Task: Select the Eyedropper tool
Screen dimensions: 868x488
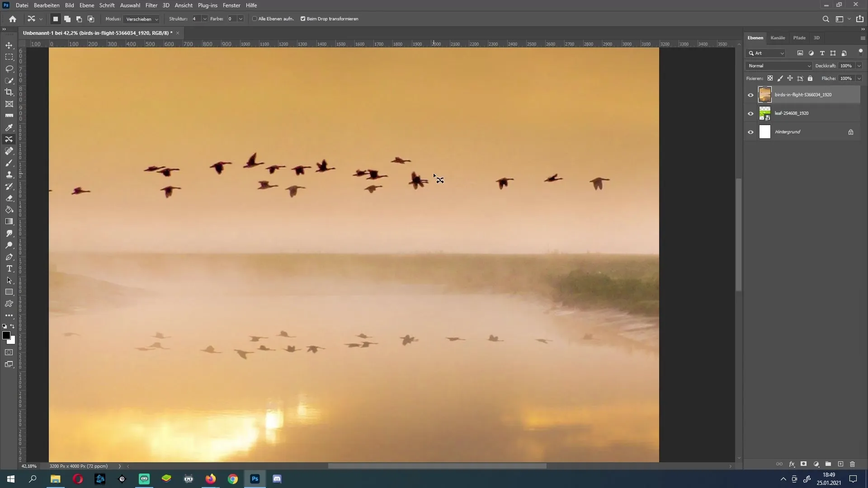Action: 9,127
